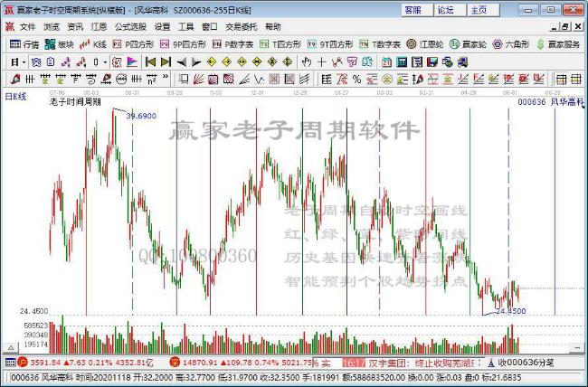
Task: Step chart forward with black right arrow
Action: pyautogui.click(x=196, y=62)
